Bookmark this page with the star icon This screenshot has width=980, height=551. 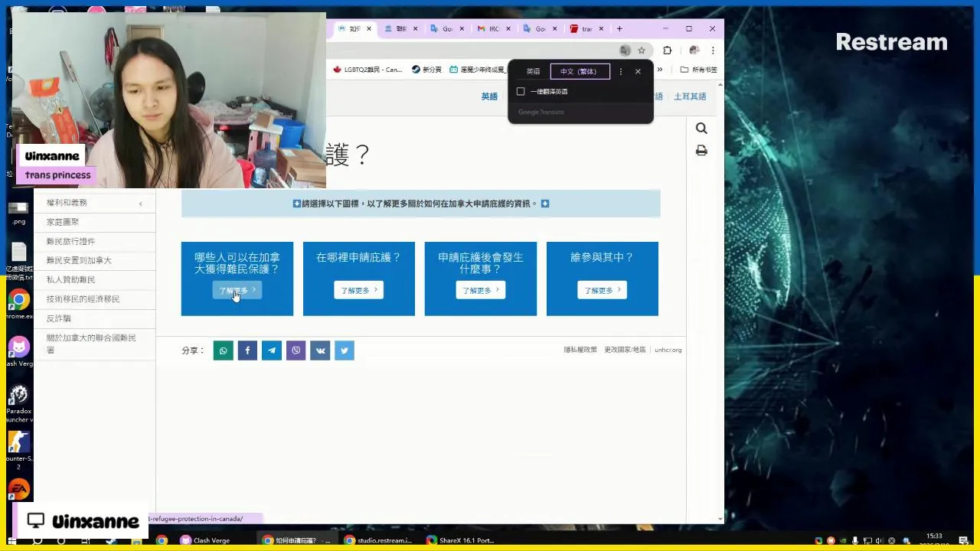tap(642, 51)
